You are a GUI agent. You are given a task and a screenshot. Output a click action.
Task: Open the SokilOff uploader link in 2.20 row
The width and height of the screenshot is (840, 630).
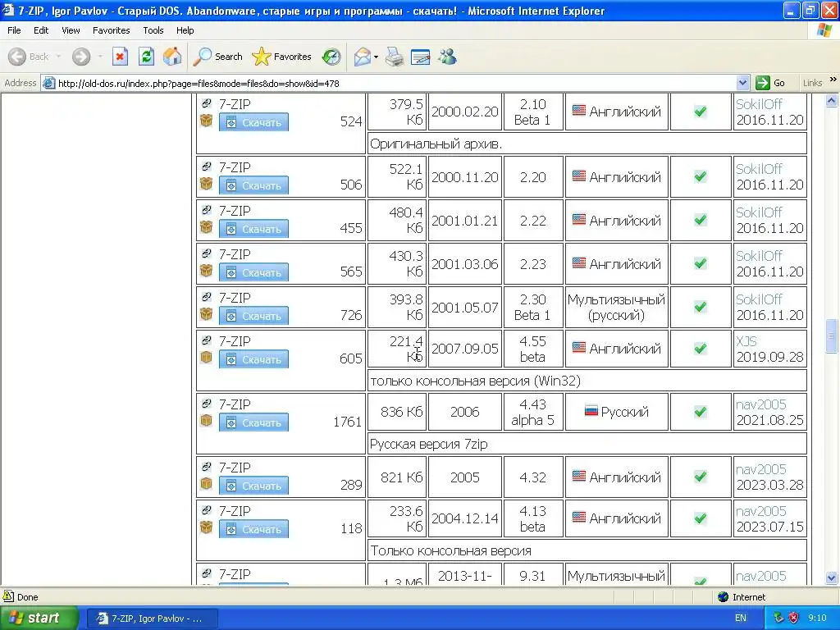pos(759,169)
